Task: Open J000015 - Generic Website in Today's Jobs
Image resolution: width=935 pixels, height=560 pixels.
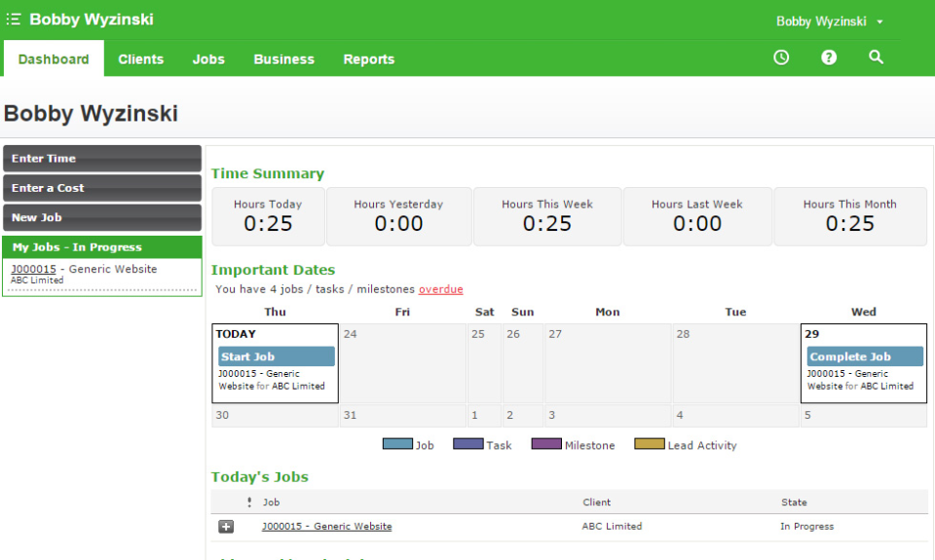Action: tap(327, 527)
